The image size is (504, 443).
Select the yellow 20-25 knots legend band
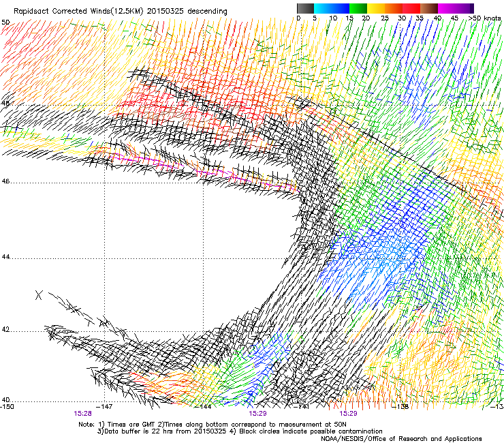(x=376, y=8)
